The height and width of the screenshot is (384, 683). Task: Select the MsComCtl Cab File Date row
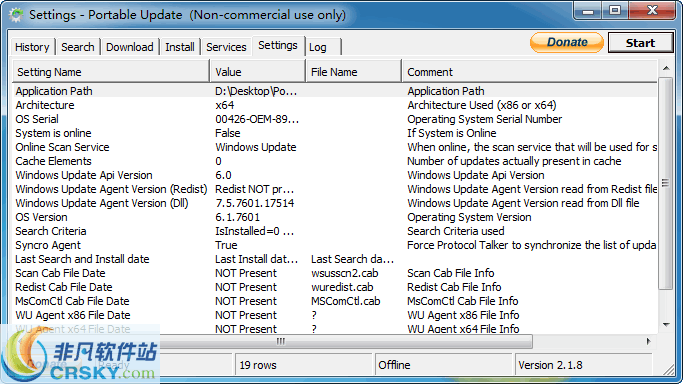pos(335,301)
